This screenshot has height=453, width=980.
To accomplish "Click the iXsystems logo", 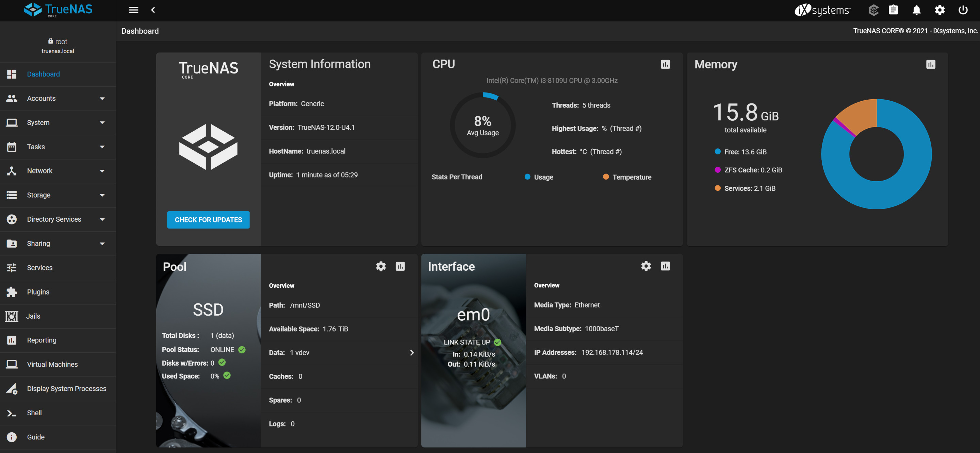I will click(x=822, y=10).
